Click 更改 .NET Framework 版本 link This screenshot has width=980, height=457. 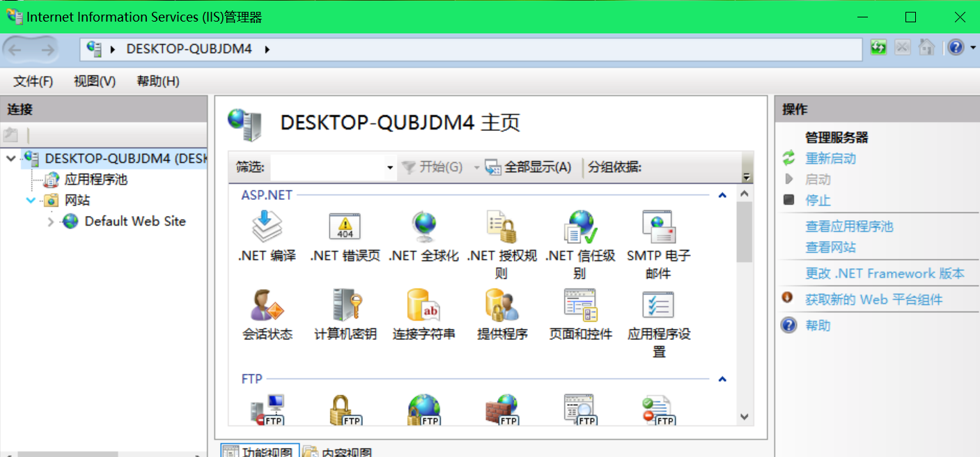(885, 274)
